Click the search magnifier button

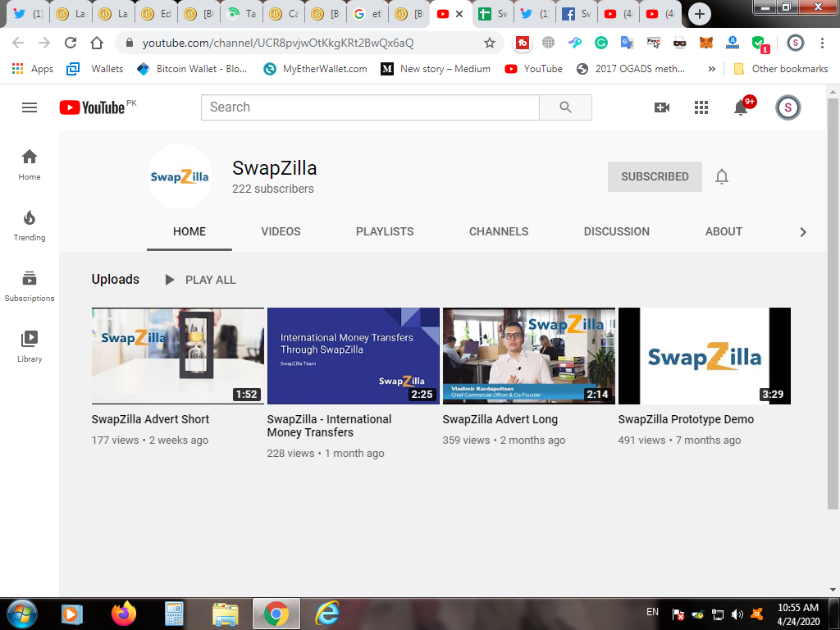pos(565,107)
